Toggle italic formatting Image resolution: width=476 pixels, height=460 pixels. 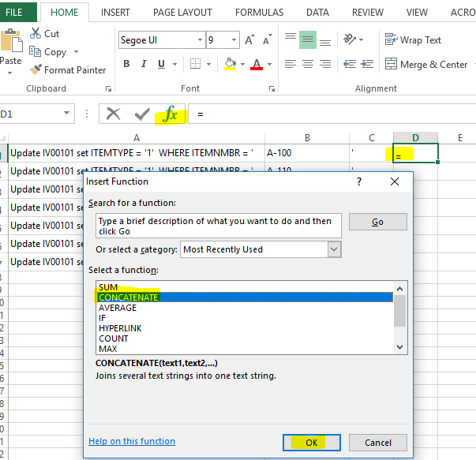click(x=144, y=65)
